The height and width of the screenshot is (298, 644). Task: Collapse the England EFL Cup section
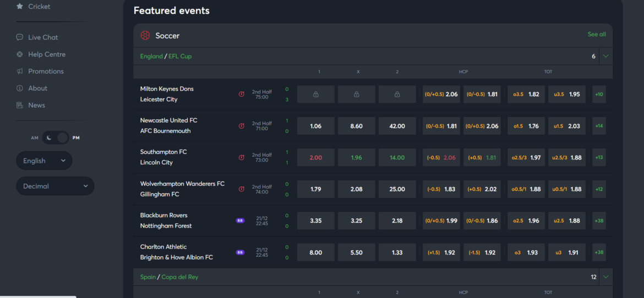[x=606, y=56]
